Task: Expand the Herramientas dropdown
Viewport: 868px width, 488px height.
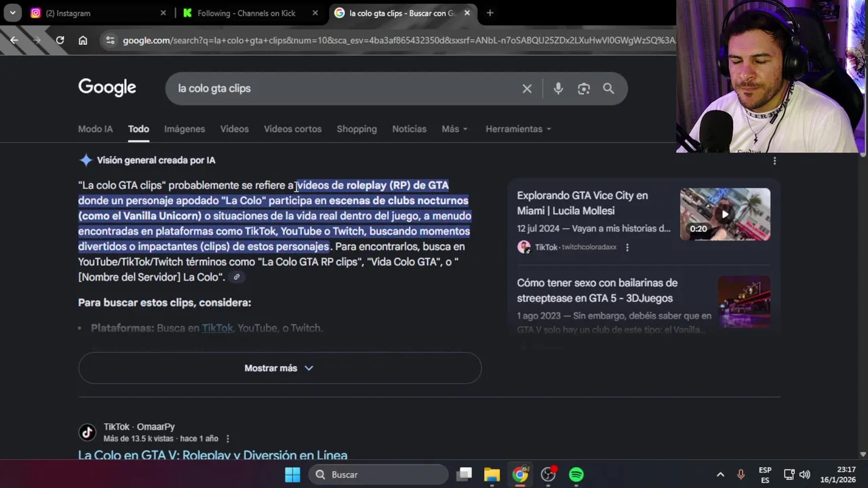Action: [x=518, y=129]
